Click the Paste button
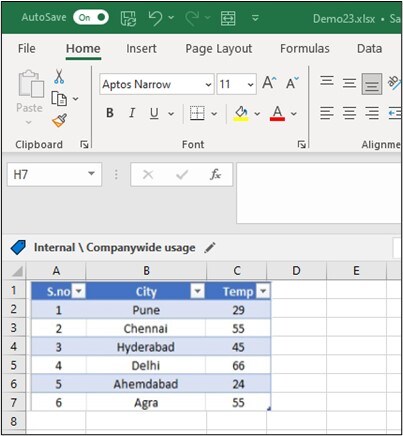This screenshot has height=436, width=403. [x=29, y=97]
